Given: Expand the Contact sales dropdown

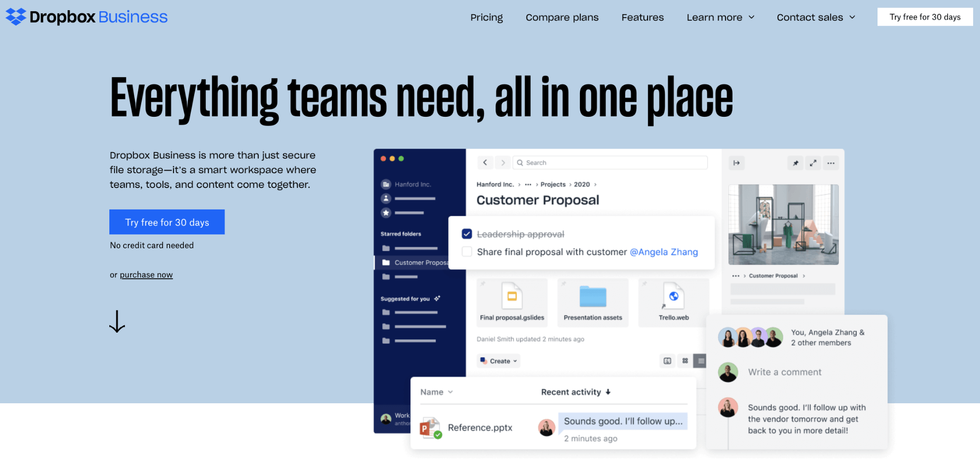Looking at the screenshot, I should pos(816,17).
